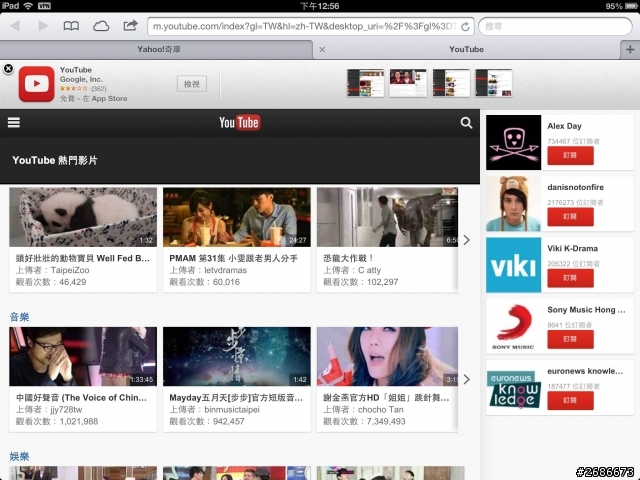
Task: Play the PMAM 第31集 video thumbnail
Action: click(237, 217)
